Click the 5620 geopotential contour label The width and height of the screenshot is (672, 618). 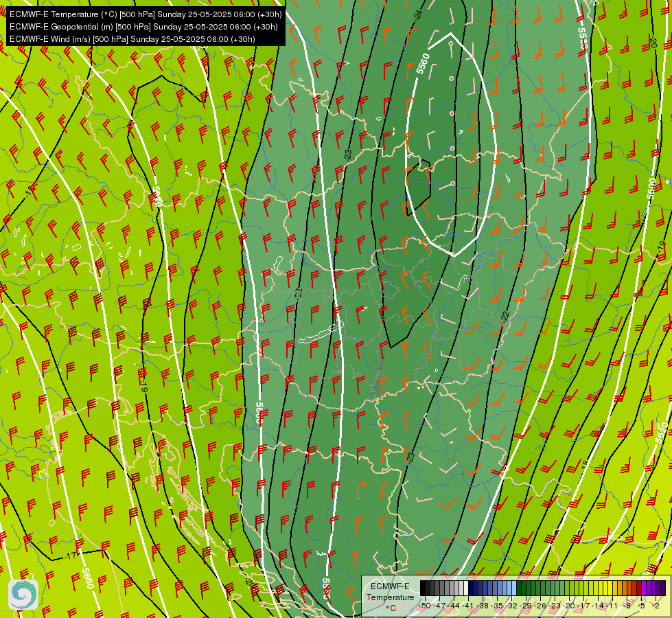[662, 433]
